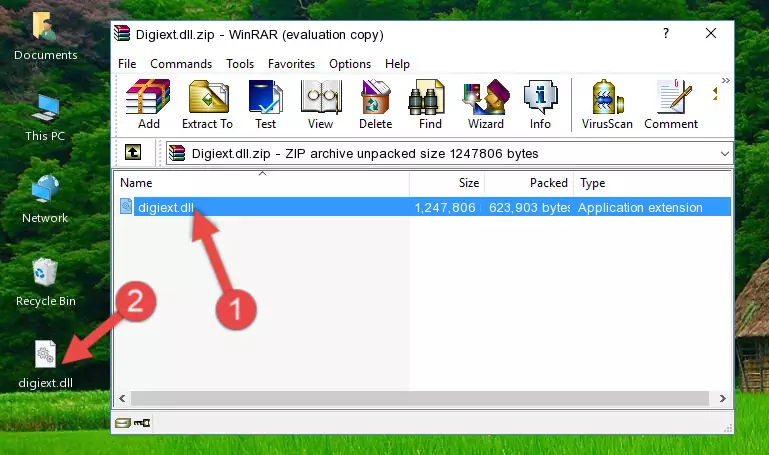The height and width of the screenshot is (455, 769).
Task: Click the 623,903 bytes packed value
Action: pos(529,207)
